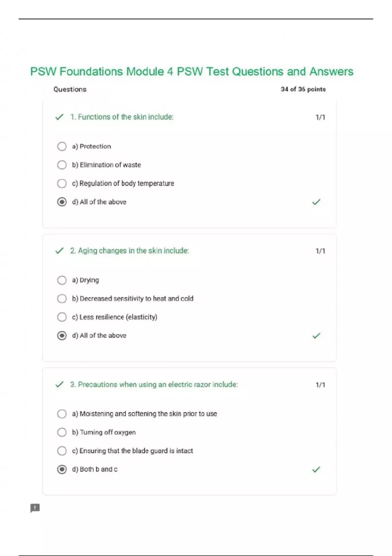Click correct-answer checkmark on question 2 option d

pyautogui.click(x=316, y=336)
